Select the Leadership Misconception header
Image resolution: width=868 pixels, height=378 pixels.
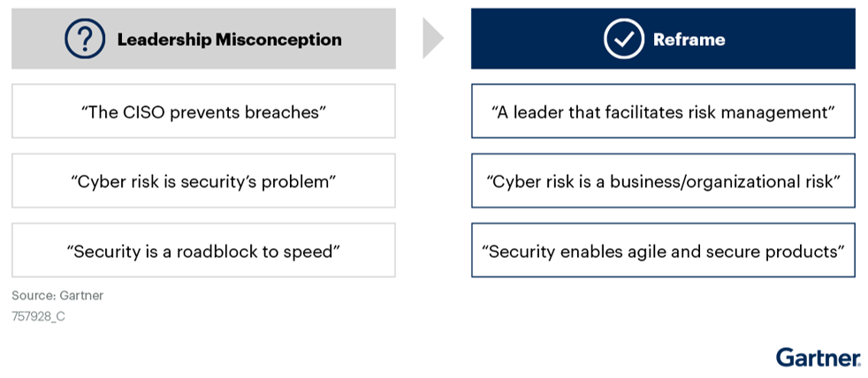pos(203,39)
